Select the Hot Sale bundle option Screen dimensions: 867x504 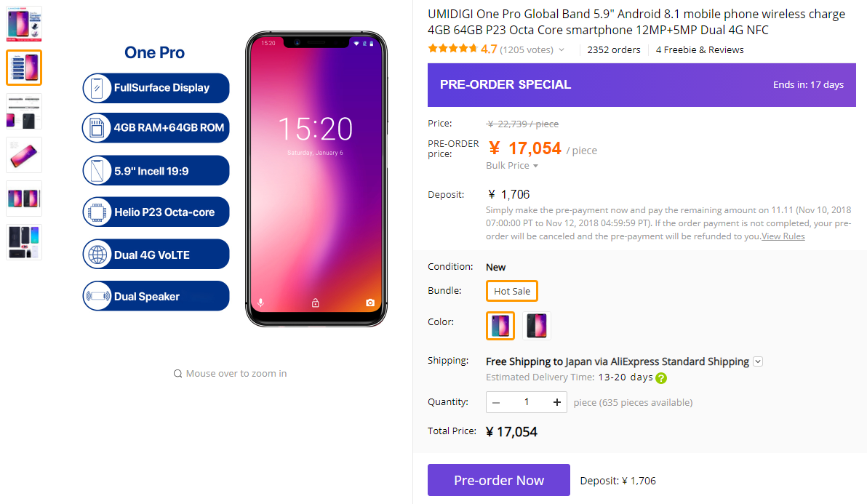[512, 291]
